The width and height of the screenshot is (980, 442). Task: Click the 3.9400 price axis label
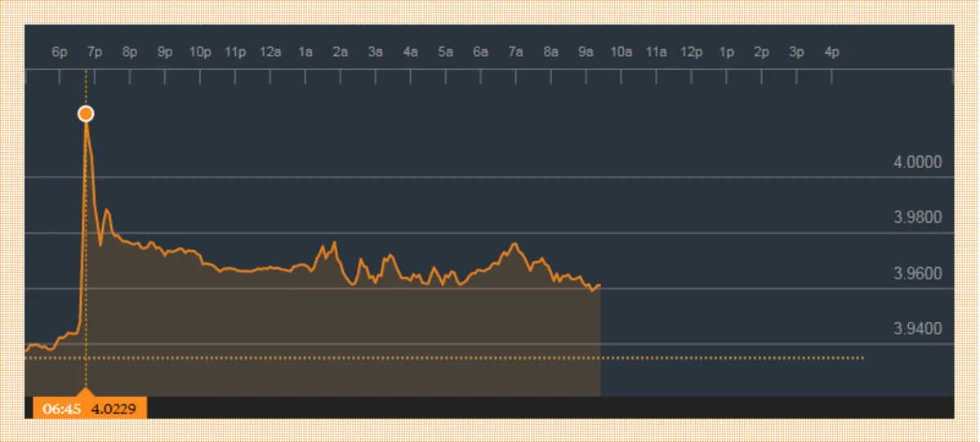point(918,328)
